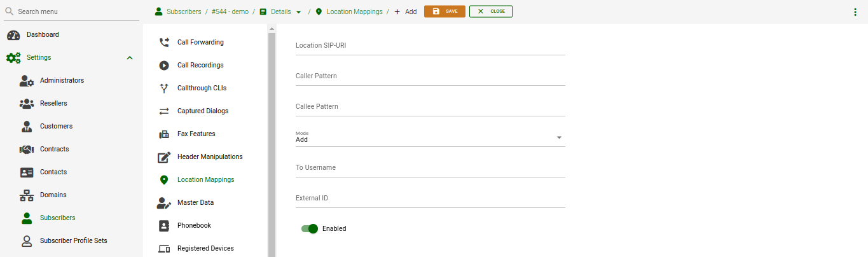Expand the Details breadcrumb dropdown arrow
This screenshot has width=868, height=257.
coord(299,12)
